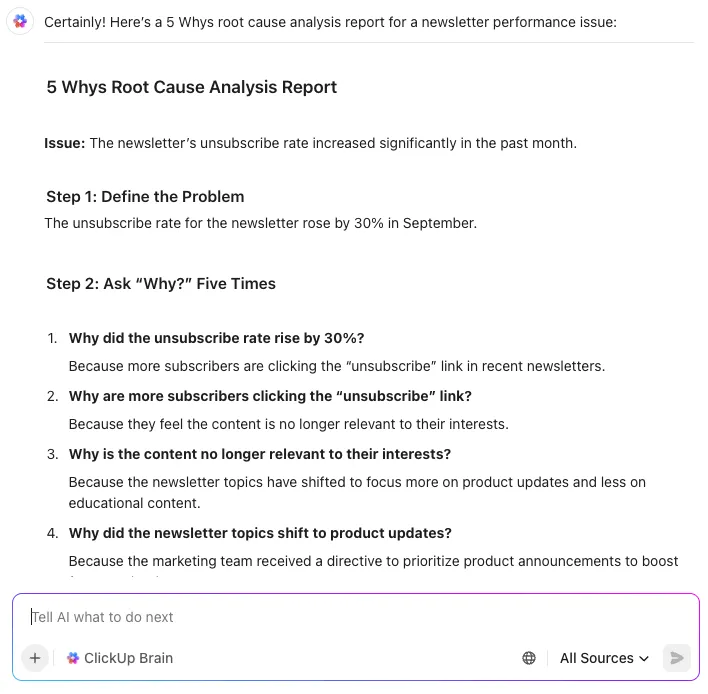Click the question "Why did the unsubscribe rate rise by 30%?"
Screen dimensions: 708x694
pos(216,338)
